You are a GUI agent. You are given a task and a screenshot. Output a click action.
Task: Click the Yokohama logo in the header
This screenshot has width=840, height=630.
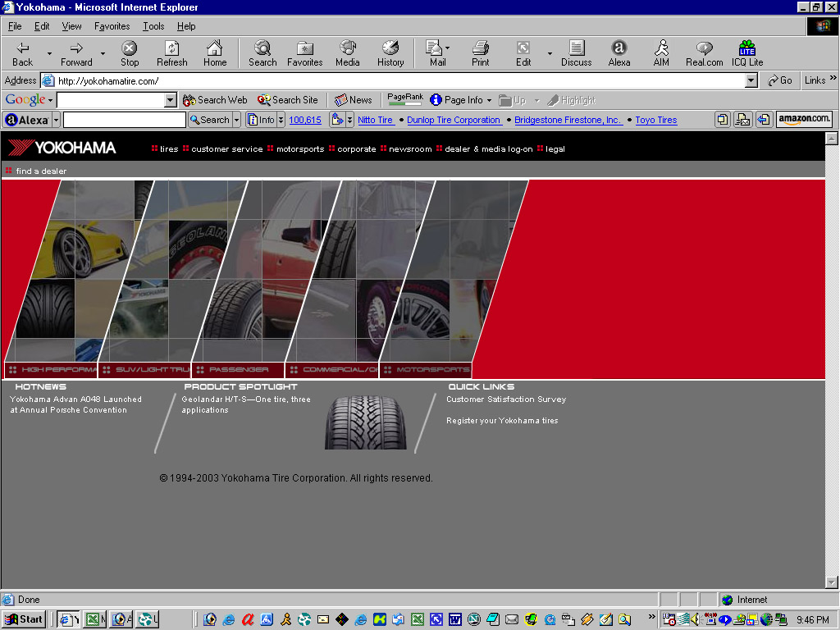point(62,148)
